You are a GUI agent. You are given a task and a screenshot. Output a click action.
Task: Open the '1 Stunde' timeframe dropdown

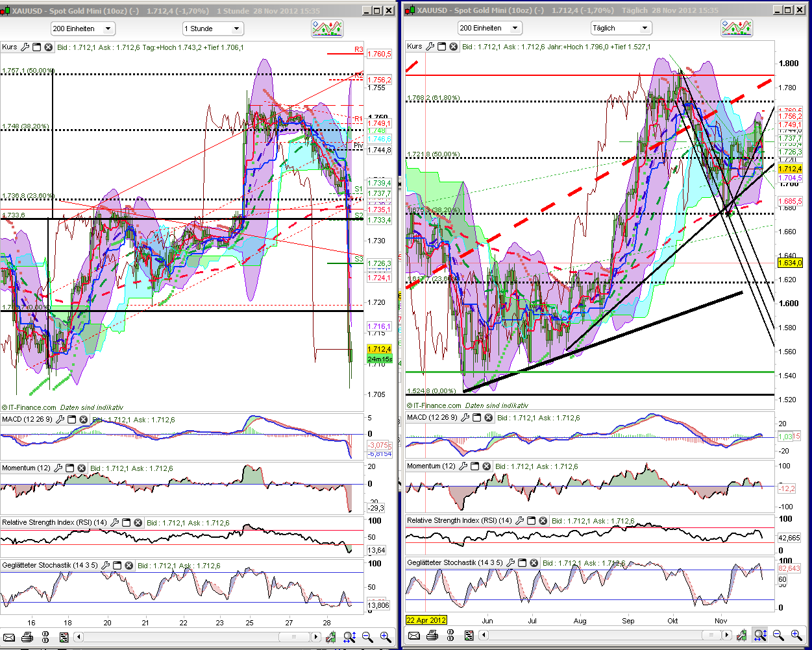tap(212, 29)
